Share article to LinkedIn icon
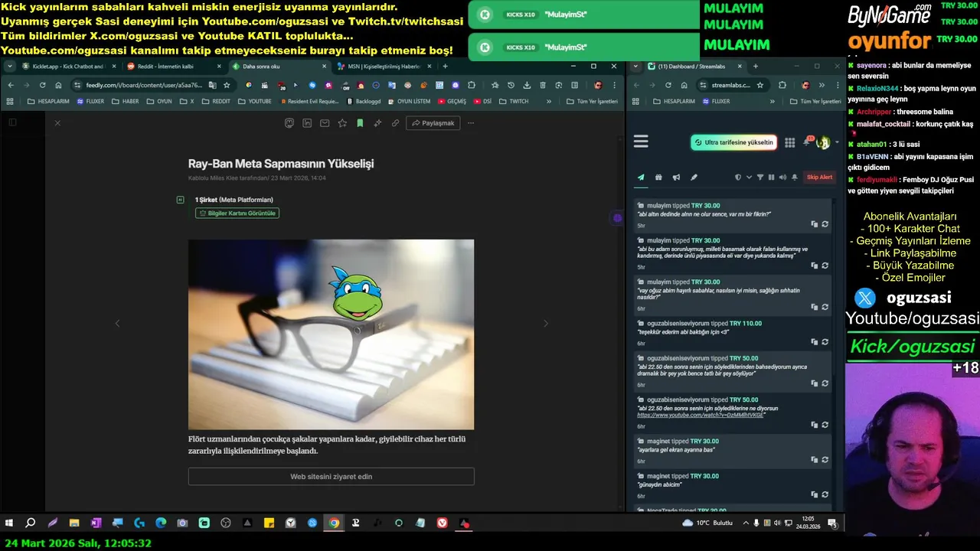 (x=307, y=122)
